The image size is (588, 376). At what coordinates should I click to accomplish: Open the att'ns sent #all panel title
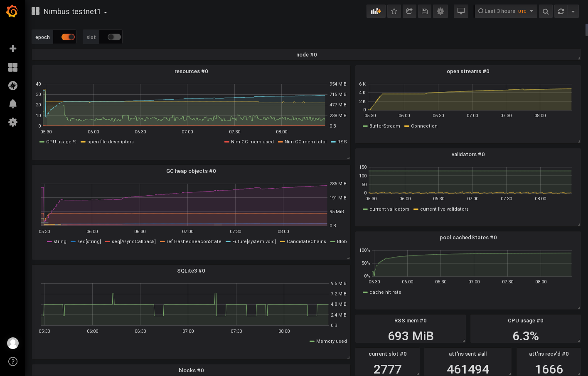pos(468,354)
